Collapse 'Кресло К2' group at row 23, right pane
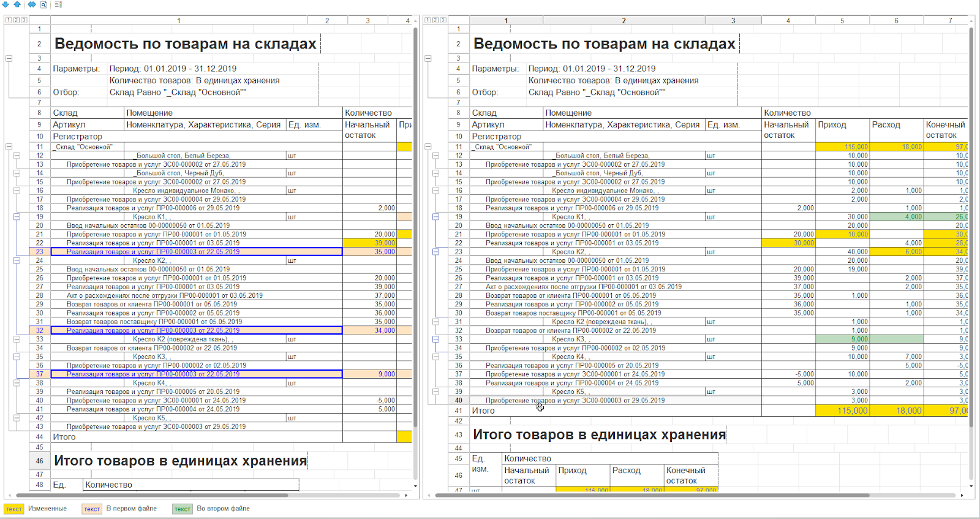This screenshot has width=980, height=519. 435,252
